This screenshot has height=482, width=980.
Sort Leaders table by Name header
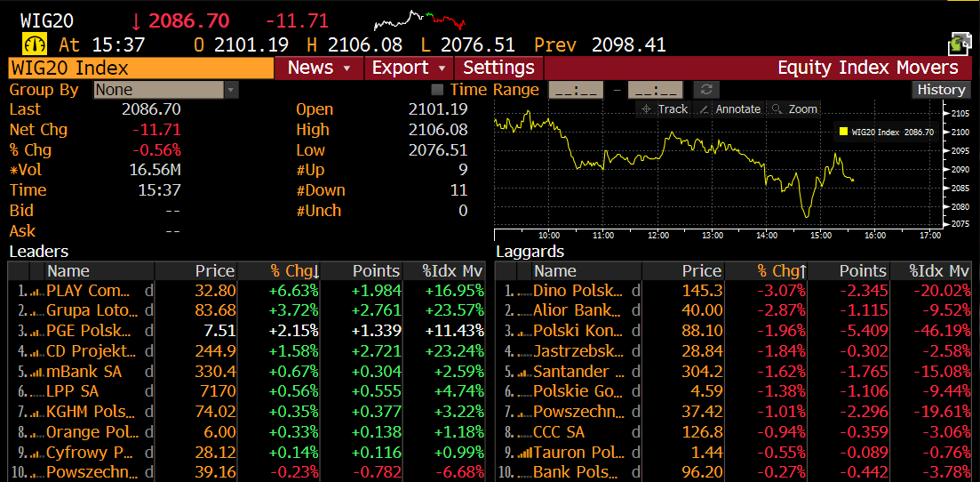(100, 271)
